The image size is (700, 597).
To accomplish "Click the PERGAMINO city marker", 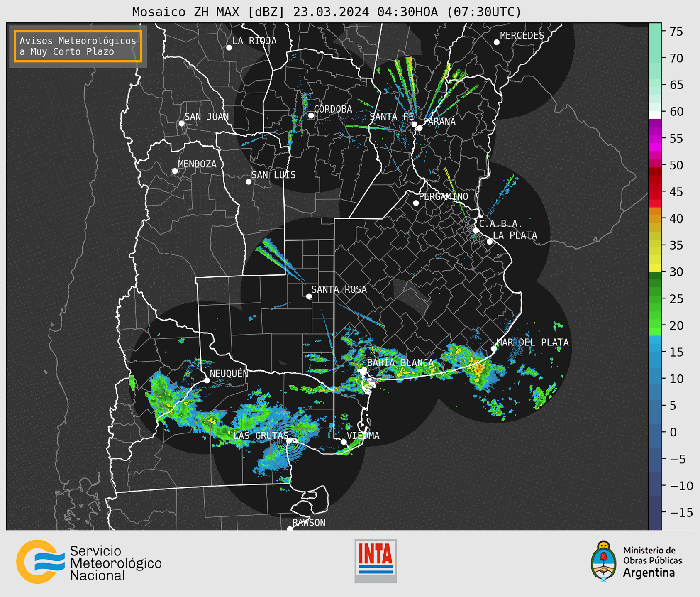I will (x=416, y=203).
